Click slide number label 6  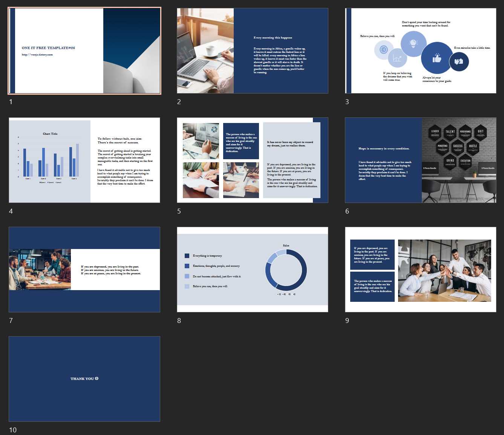click(x=347, y=211)
